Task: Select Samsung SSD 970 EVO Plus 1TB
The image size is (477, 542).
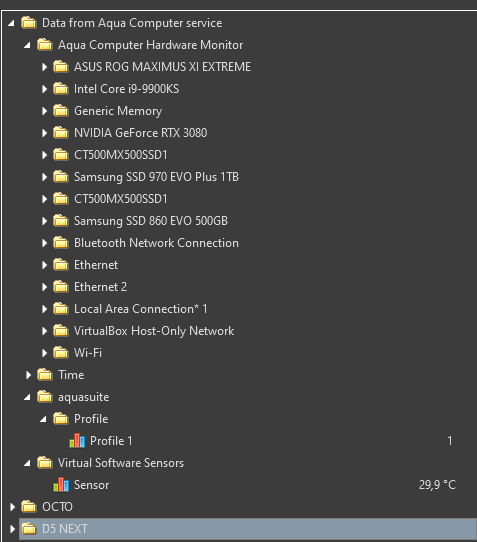Action: [x=156, y=177]
